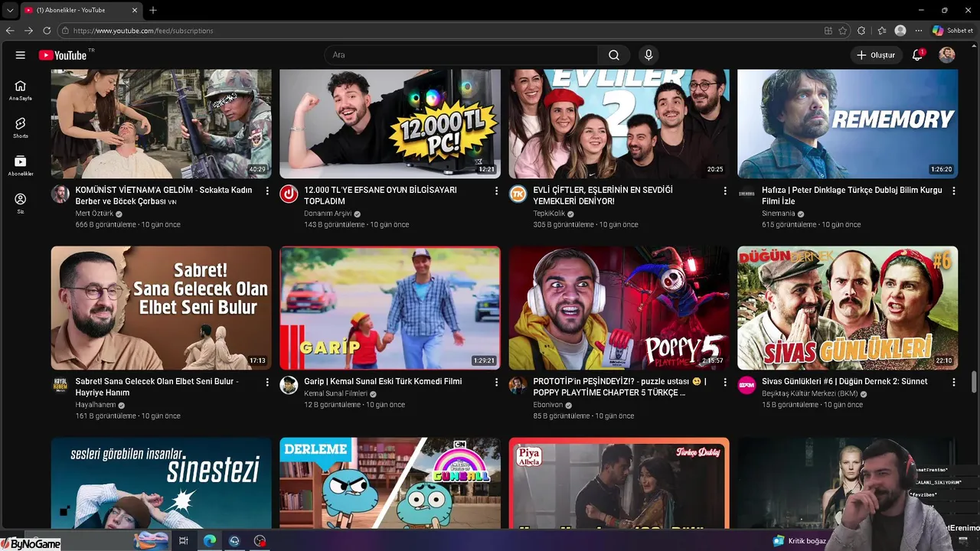Go to Ana Sayfa in sidebar
This screenshot has height=551, width=980.
click(x=21, y=90)
